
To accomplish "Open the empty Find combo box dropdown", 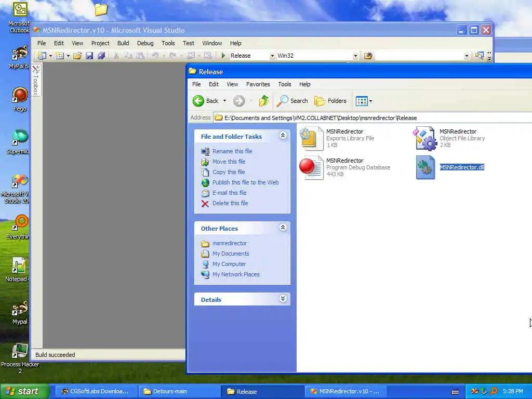I will (467, 56).
